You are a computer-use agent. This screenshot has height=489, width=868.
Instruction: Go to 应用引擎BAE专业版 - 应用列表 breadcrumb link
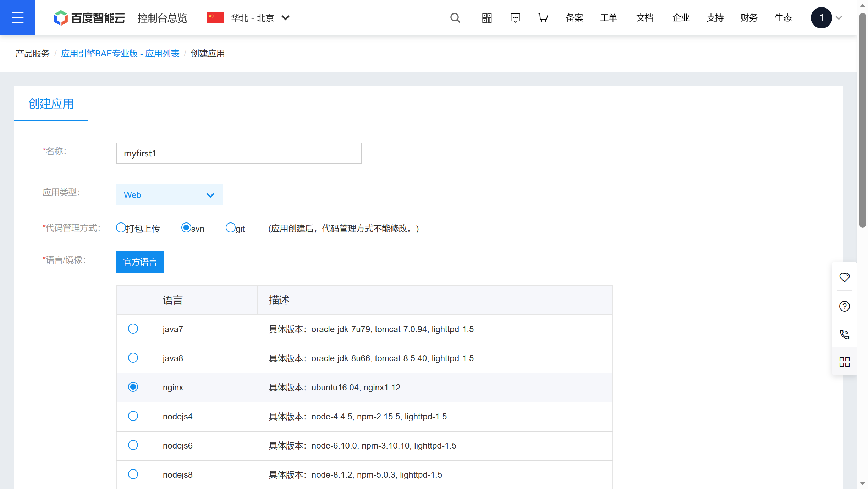point(120,54)
